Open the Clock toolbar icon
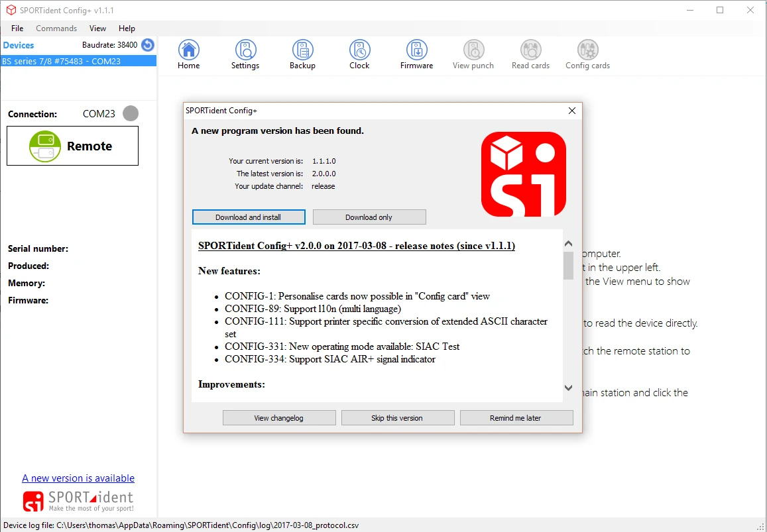 359,54
